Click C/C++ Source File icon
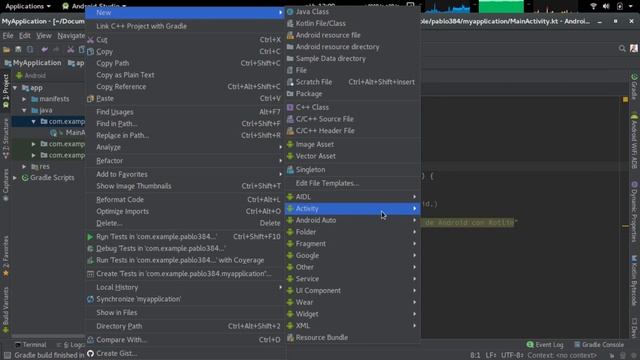Viewport: 640px width, 360px height. (x=290, y=119)
